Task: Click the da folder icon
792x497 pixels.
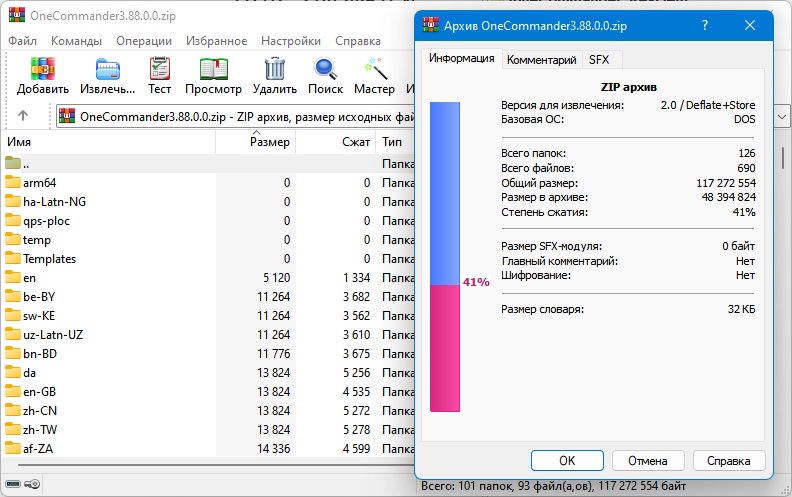Action: point(13,372)
